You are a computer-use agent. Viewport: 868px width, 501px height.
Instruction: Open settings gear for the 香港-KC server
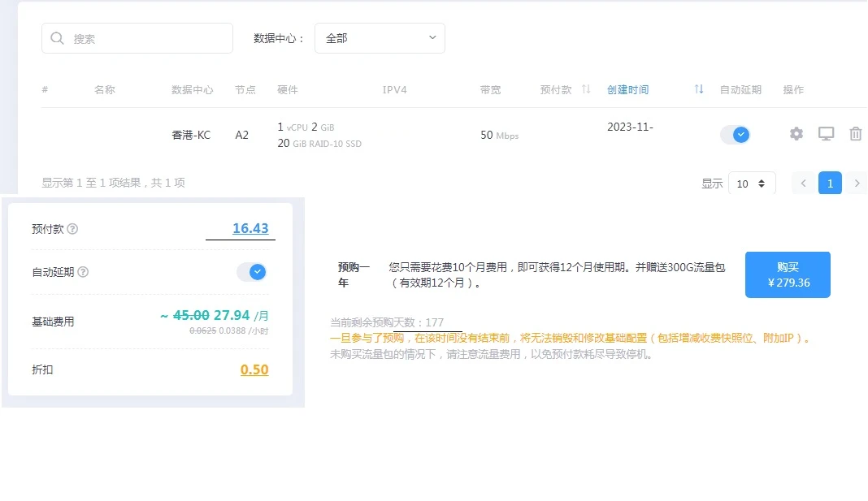[796, 134]
